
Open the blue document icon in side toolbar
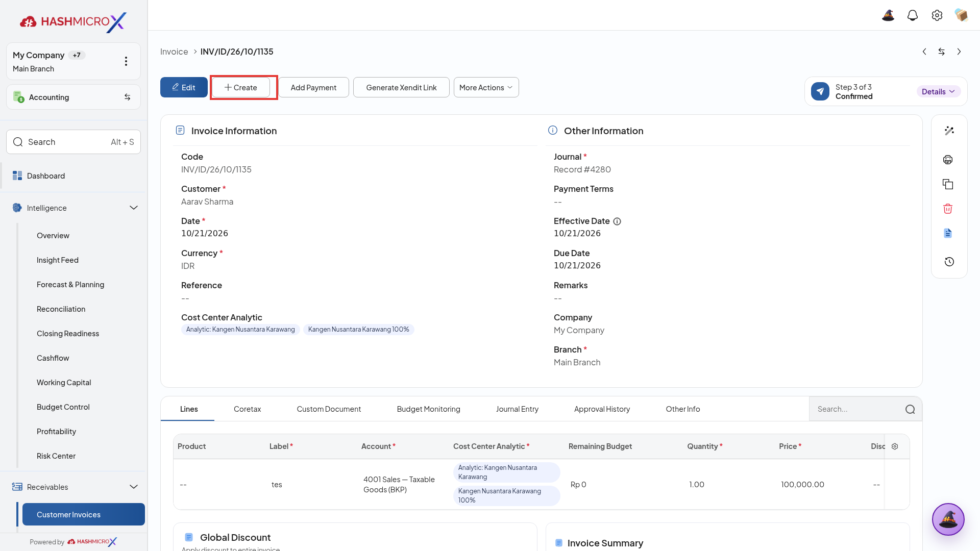948,233
